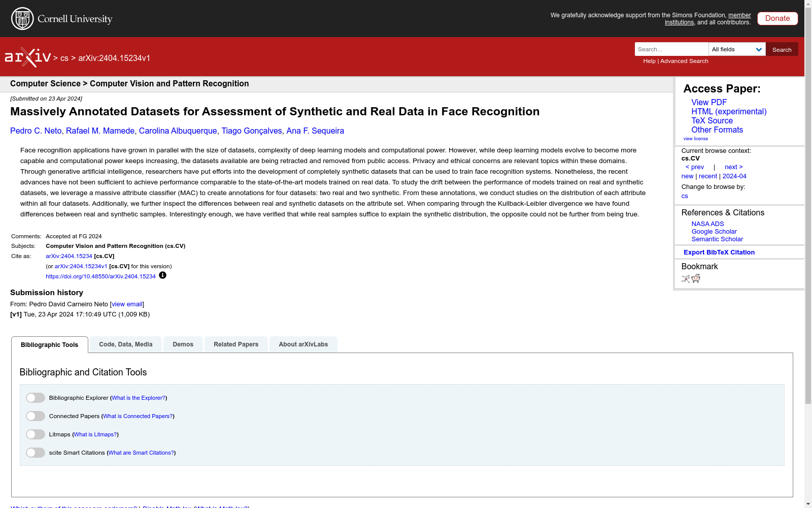Bookmark paper with BibSonomy icon
Image resolution: width=812 pixels, height=508 pixels.
tap(686, 278)
